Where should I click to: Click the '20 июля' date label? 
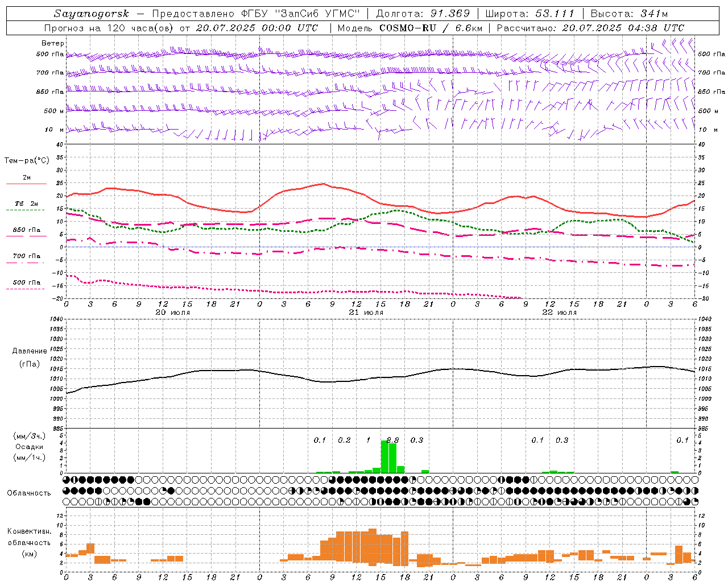point(173,313)
